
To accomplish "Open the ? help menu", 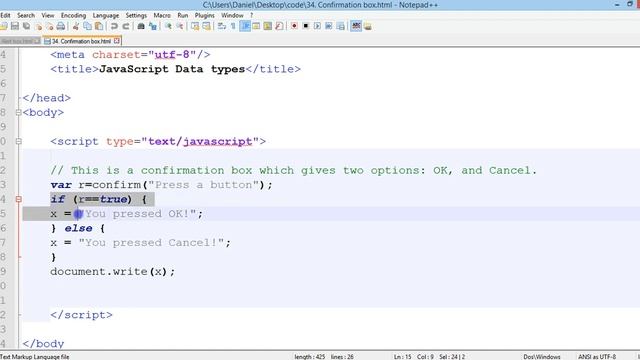I will click(251, 15).
